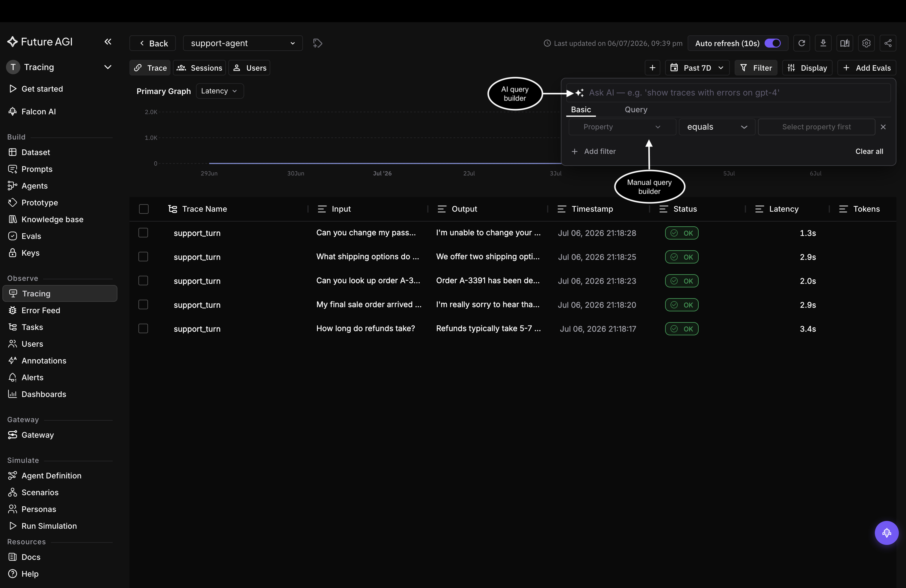Open Agents section
The width and height of the screenshot is (906, 588).
[x=34, y=186]
